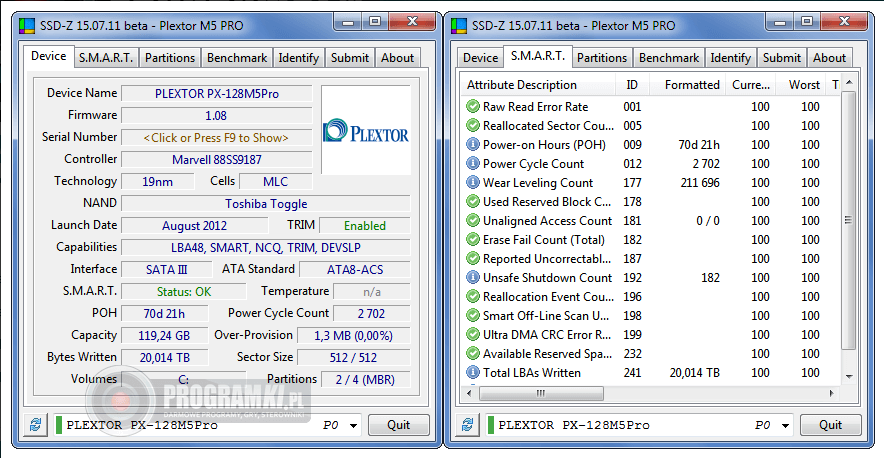Click the refresh icon in the S.M.A.R.T. window
The width and height of the screenshot is (884, 458).
(468, 425)
